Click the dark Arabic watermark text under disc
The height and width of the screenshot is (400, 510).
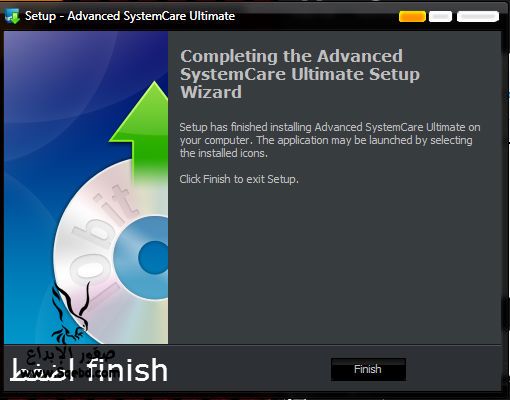71,355
